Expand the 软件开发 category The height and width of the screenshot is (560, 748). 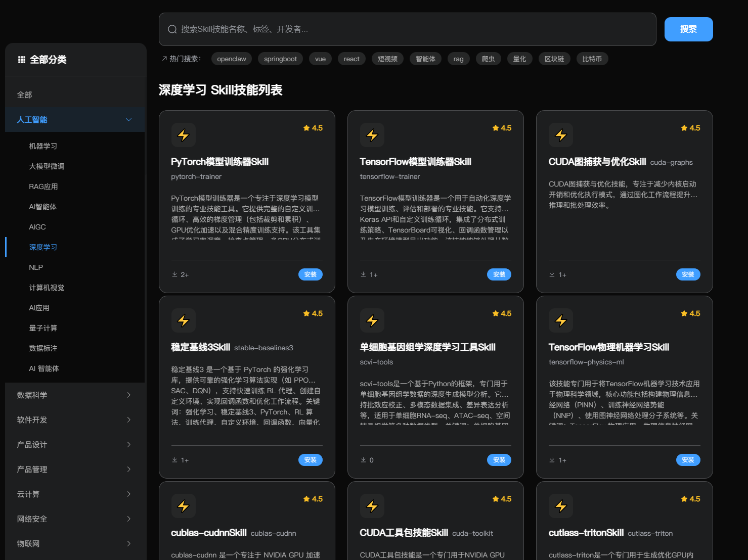pos(75,419)
